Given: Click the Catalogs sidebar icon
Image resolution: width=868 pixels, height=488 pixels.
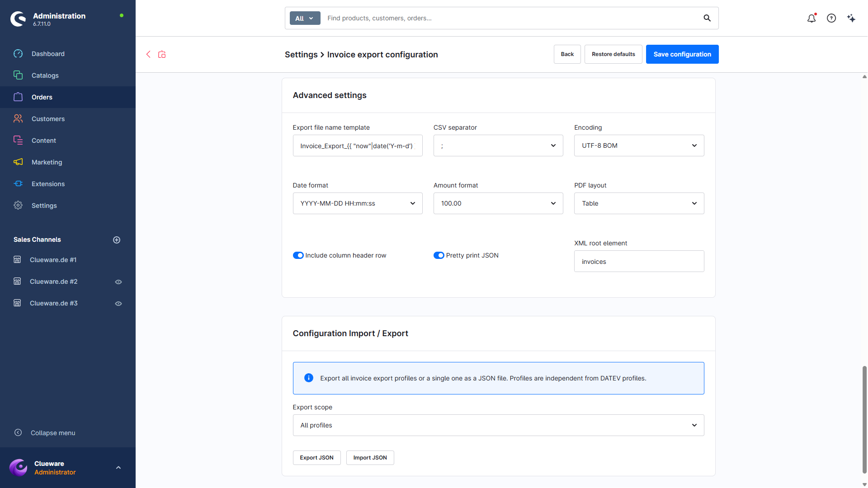Looking at the screenshot, I should 18,75.
